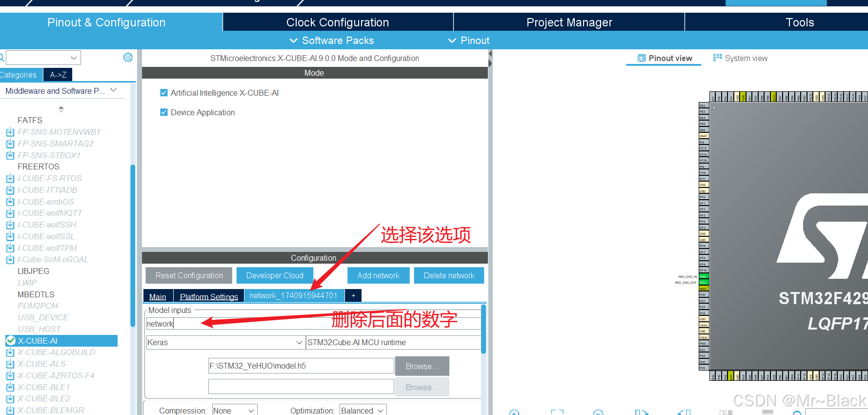Click the download icon beside I-Cube-SoM-uGOAL
Image resolution: width=868 pixels, height=415 pixels.
[10, 259]
